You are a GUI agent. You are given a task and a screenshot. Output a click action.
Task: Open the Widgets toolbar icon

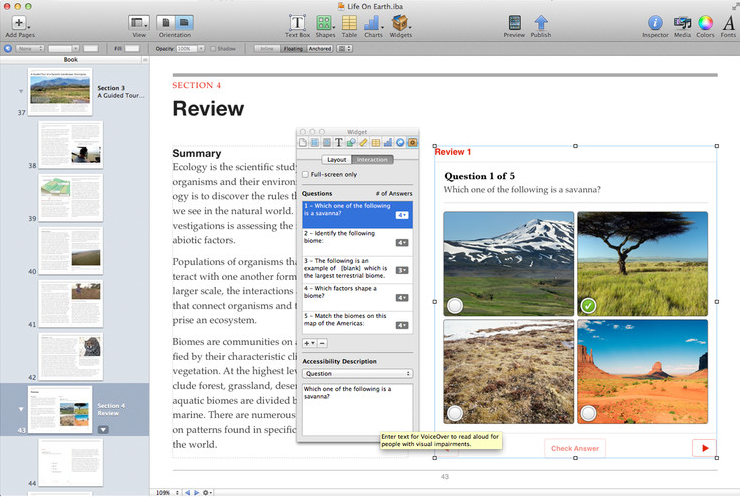tap(400, 22)
